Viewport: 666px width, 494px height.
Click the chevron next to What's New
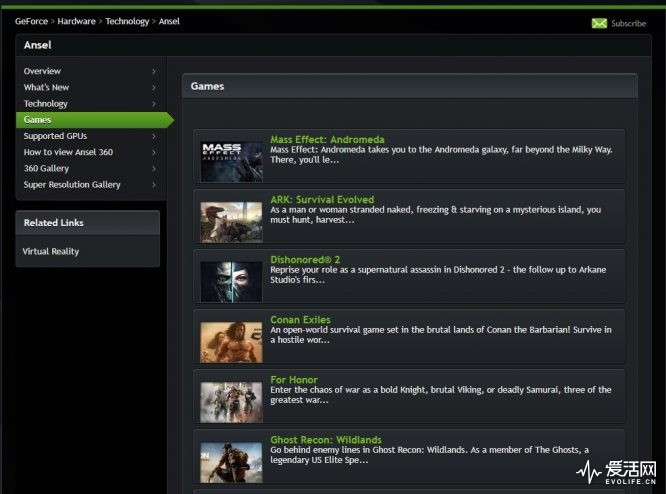(x=154, y=88)
